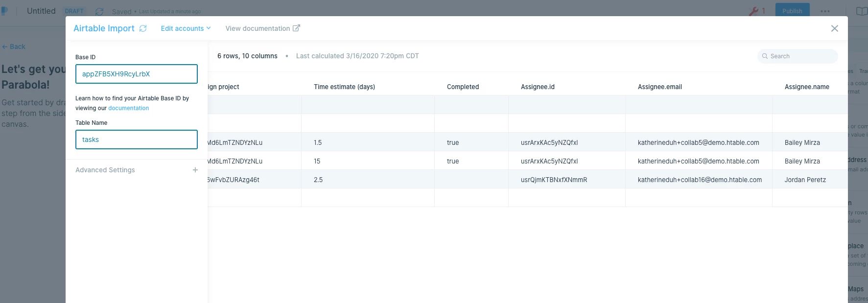
Task: Click the Time estimate (days) column header
Action: tap(345, 87)
